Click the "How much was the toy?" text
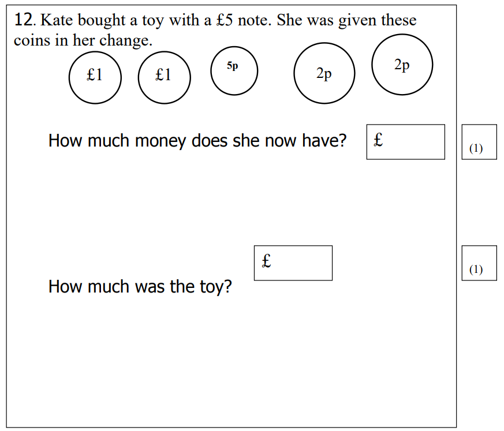 tap(140, 286)
